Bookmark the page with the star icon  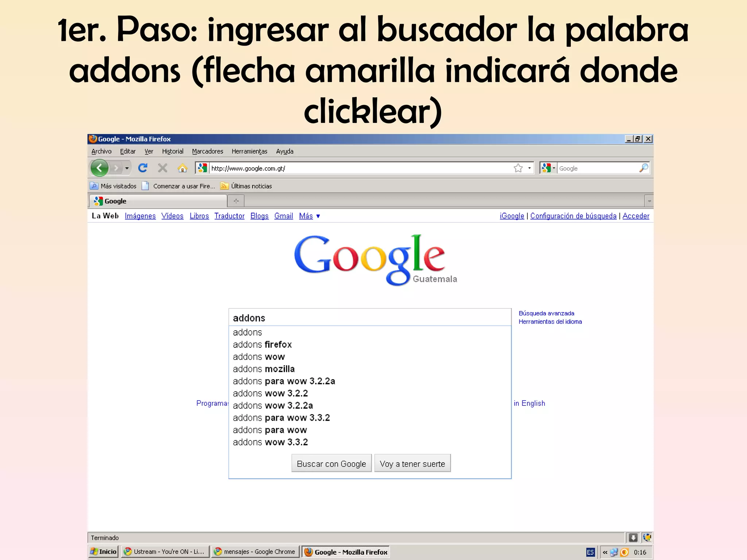pyautogui.click(x=518, y=168)
